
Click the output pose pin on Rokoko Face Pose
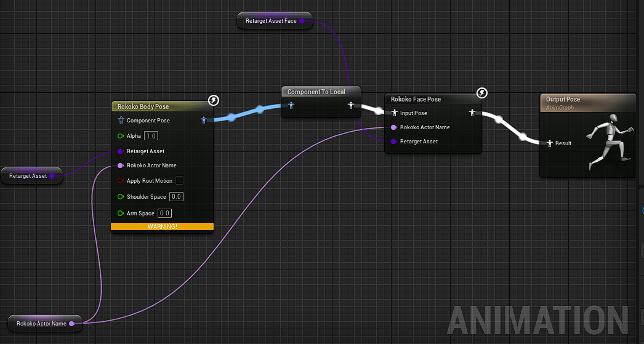click(472, 113)
